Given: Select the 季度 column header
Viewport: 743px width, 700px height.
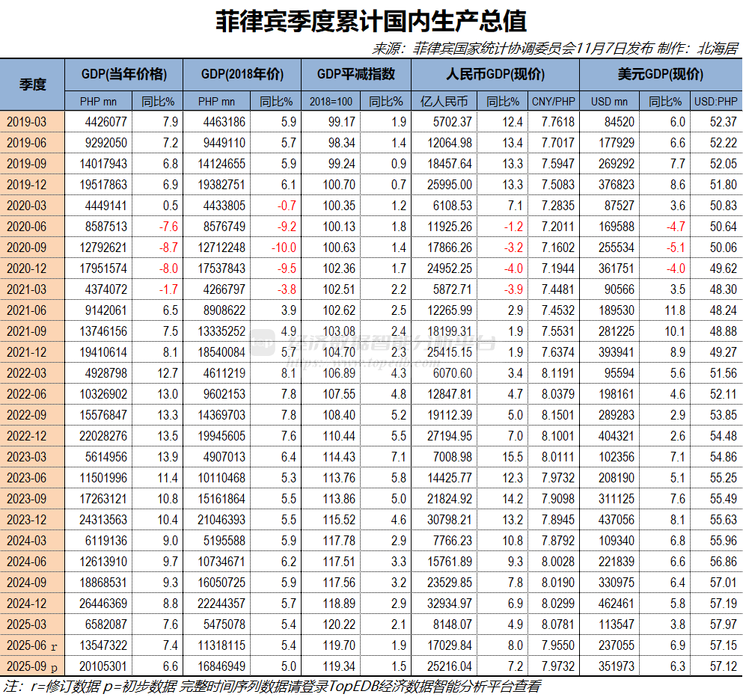Looking at the screenshot, I should tap(33, 85).
